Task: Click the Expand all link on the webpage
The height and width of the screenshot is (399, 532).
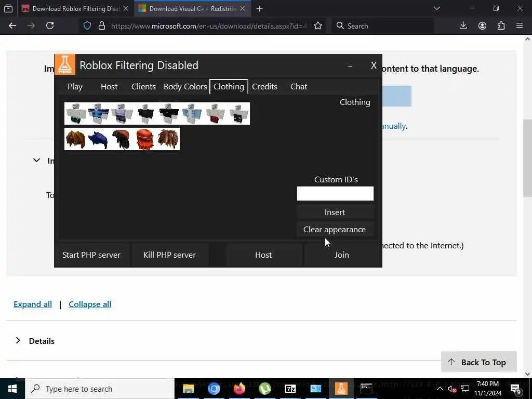Action: (x=33, y=304)
